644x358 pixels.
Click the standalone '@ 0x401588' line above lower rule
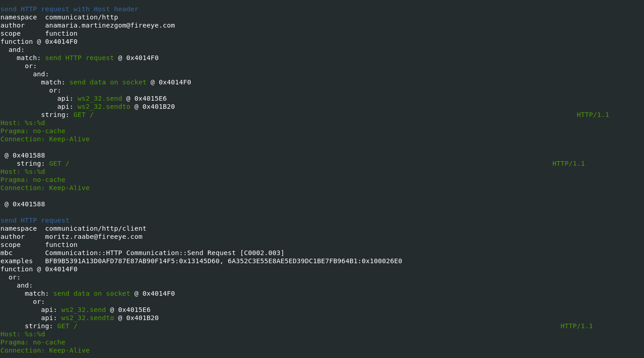[25, 204]
